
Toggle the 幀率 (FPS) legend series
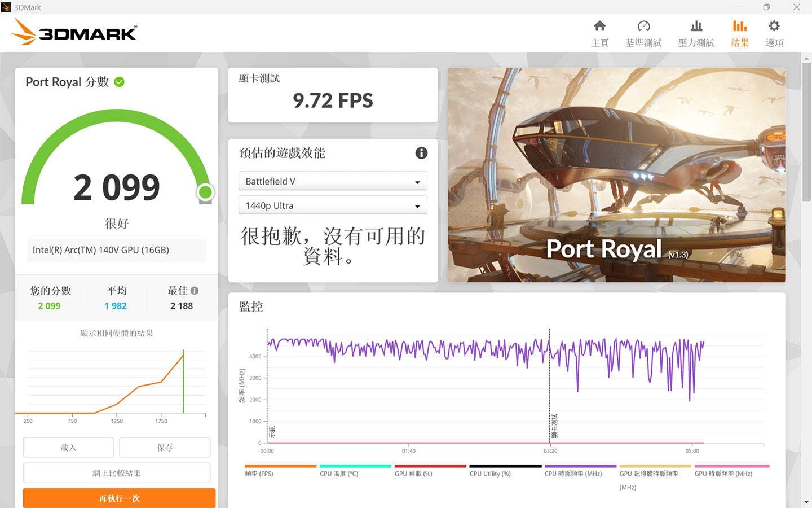click(x=259, y=474)
